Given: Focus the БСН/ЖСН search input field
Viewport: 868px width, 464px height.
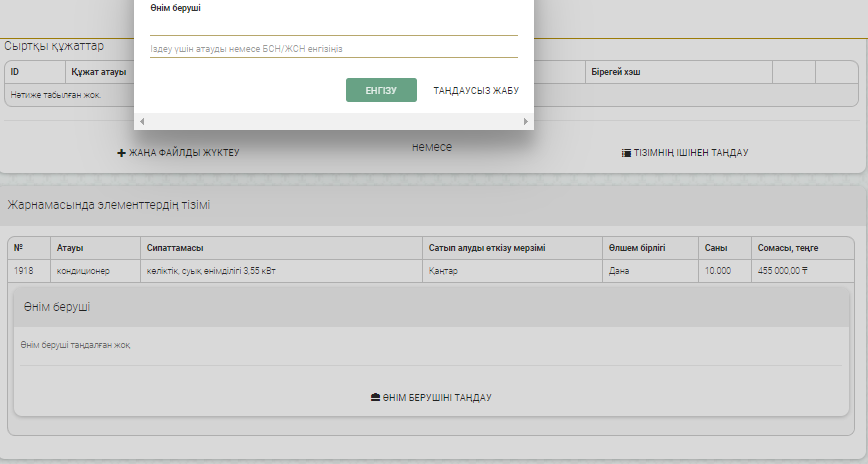Looking at the screenshot, I should click(x=333, y=49).
